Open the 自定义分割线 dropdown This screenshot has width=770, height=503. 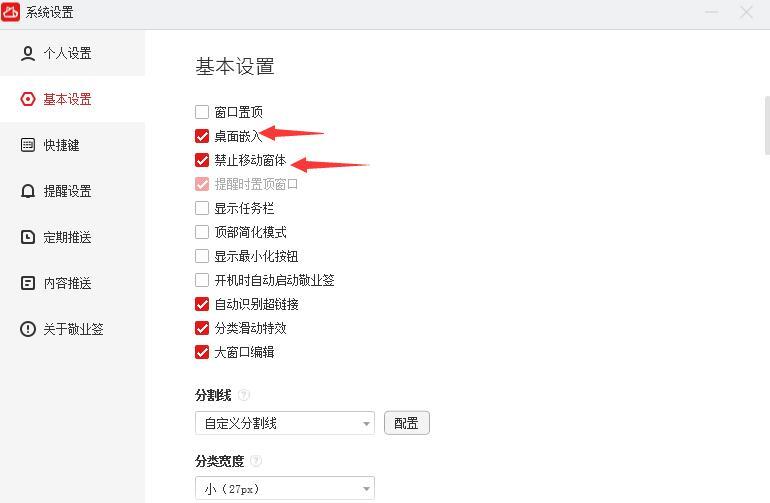284,423
